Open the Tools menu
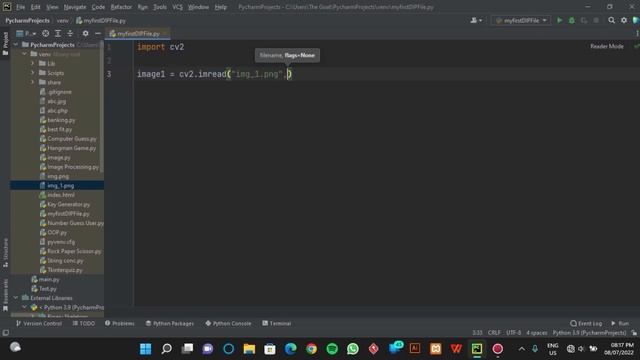The height and width of the screenshot is (360, 640). point(160,7)
